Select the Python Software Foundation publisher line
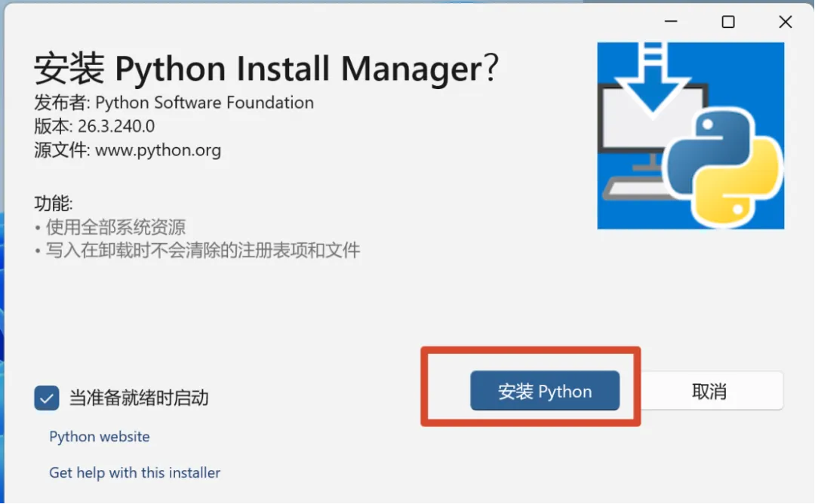This screenshot has height=504, width=815. click(x=174, y=103)
